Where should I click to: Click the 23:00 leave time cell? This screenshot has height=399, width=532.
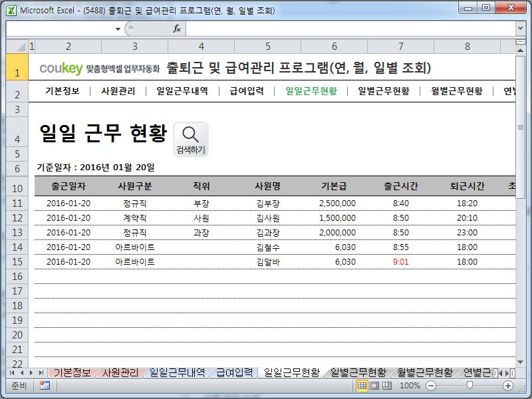click(x=467, y=232)
